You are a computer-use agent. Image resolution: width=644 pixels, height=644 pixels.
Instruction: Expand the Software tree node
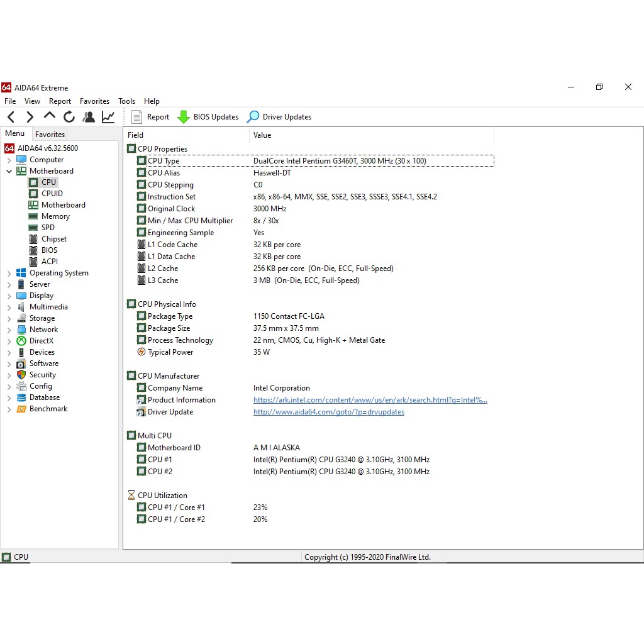(9, 364)
